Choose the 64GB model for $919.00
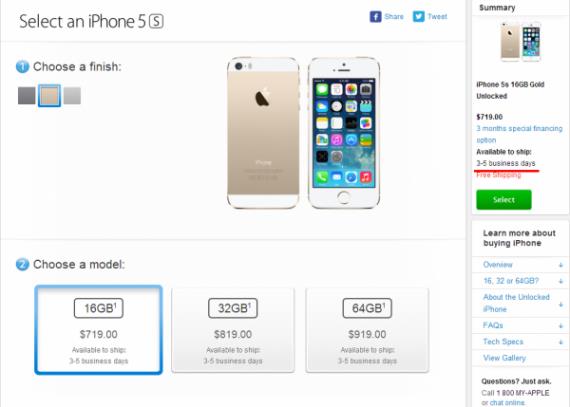This screenshot has height=407, width=570. [367, 330]
